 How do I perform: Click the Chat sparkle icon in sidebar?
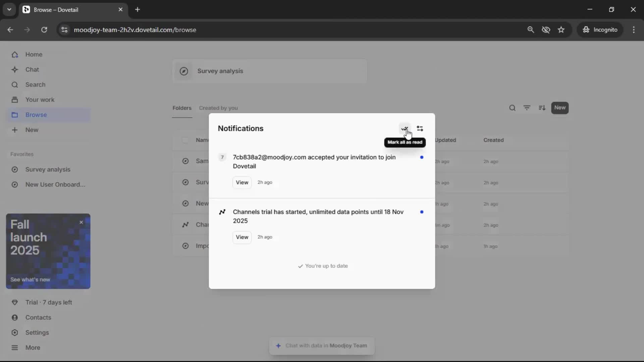pos(15,70)
